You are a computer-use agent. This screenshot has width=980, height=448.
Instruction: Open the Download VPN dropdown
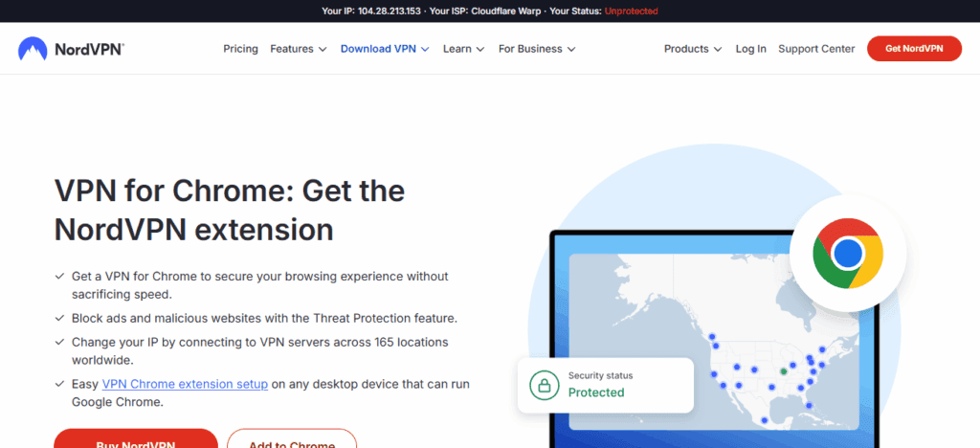[x=385, y=49]
